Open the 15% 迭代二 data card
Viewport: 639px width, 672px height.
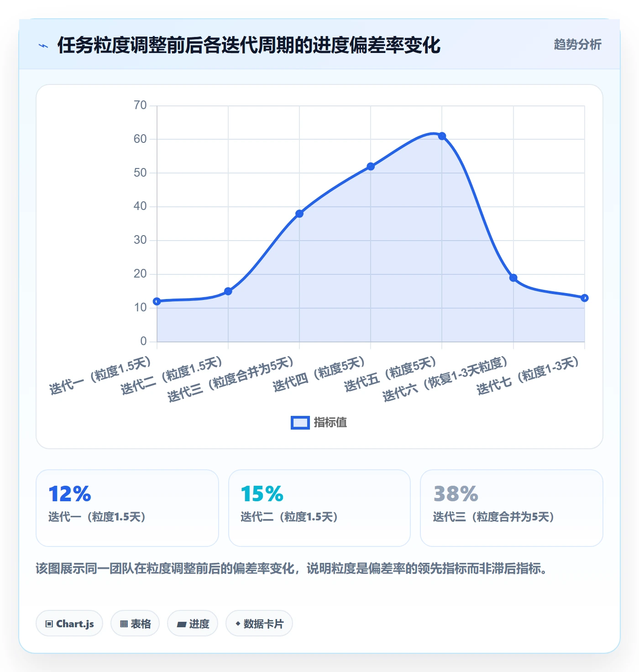pos(319,508)
